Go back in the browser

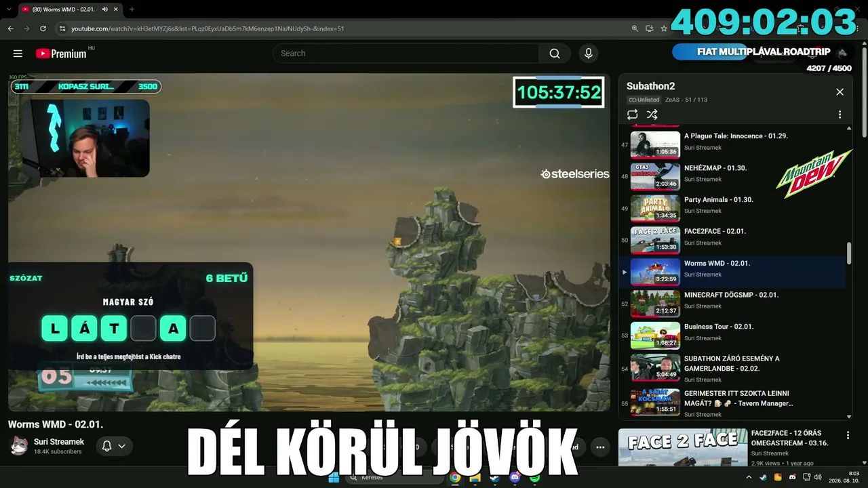pos(10,28)
